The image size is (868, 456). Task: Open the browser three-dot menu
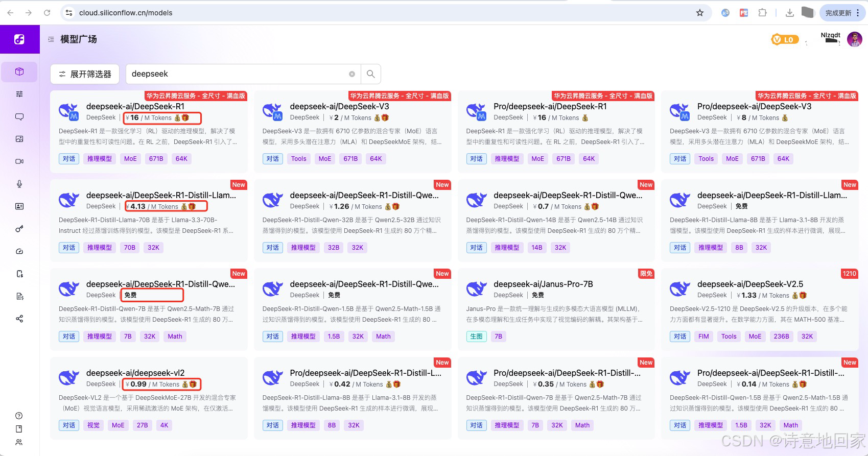click(x=858, y=13)
